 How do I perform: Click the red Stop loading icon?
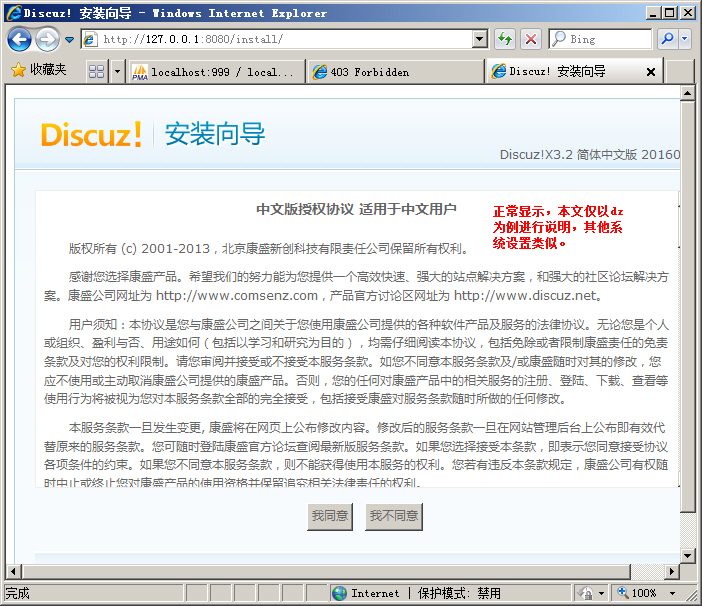point(531,39)
